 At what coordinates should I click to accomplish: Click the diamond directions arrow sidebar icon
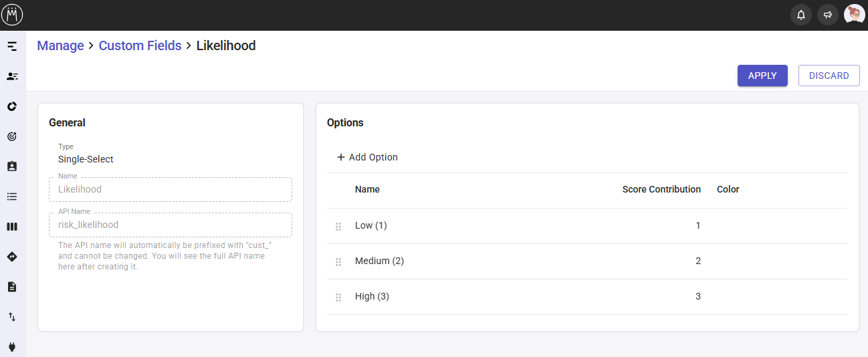point(12,257)
